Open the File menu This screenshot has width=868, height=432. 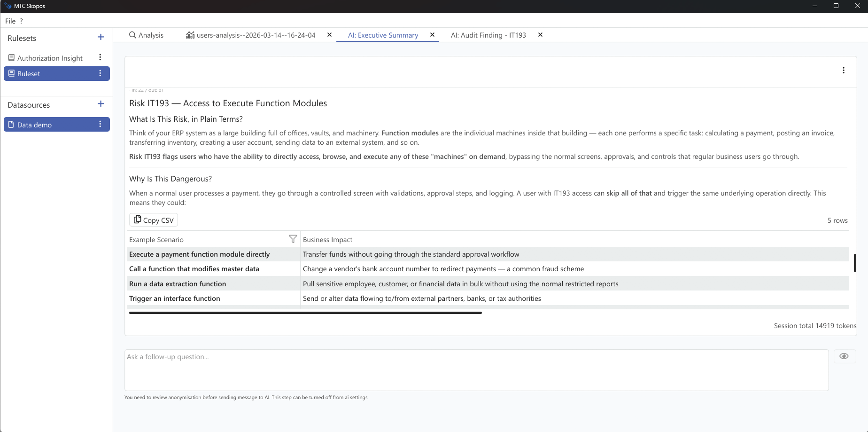click(10, 21)
